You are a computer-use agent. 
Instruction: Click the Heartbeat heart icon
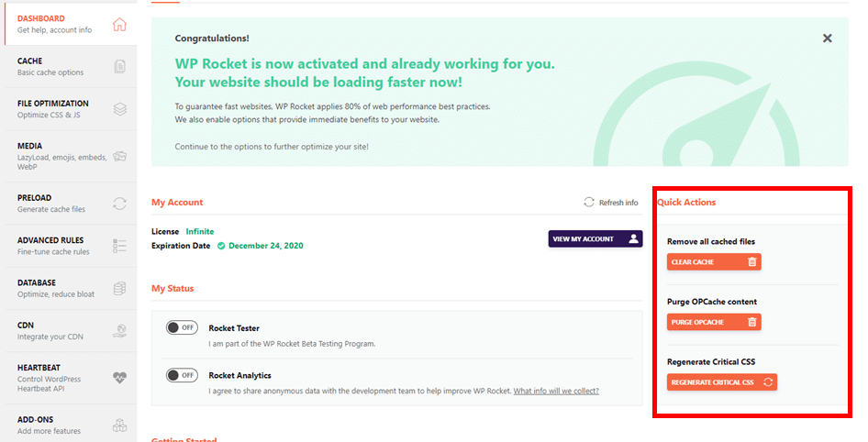click(119, 378)
